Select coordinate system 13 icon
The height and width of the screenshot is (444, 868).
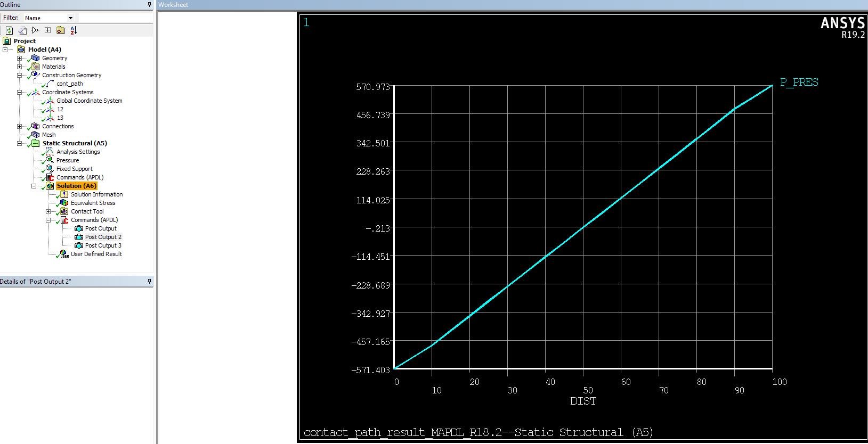click(x=50, y=118)
